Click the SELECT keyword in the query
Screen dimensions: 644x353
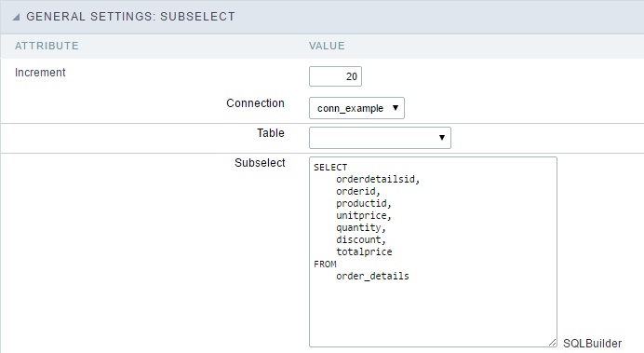click(x=330, y=168)
